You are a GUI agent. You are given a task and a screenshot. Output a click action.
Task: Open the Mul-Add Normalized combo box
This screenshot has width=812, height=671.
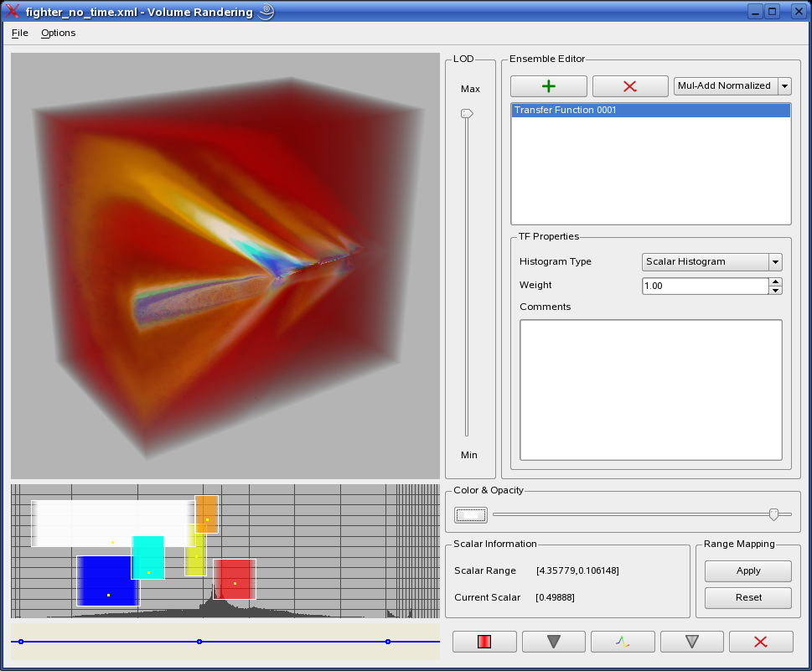[732, 86]
